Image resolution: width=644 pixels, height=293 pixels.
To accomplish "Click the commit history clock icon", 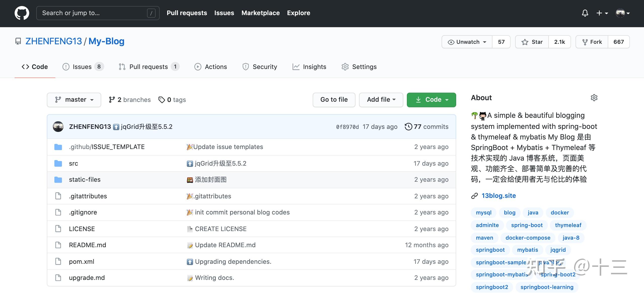I will [x=408, y=127].
